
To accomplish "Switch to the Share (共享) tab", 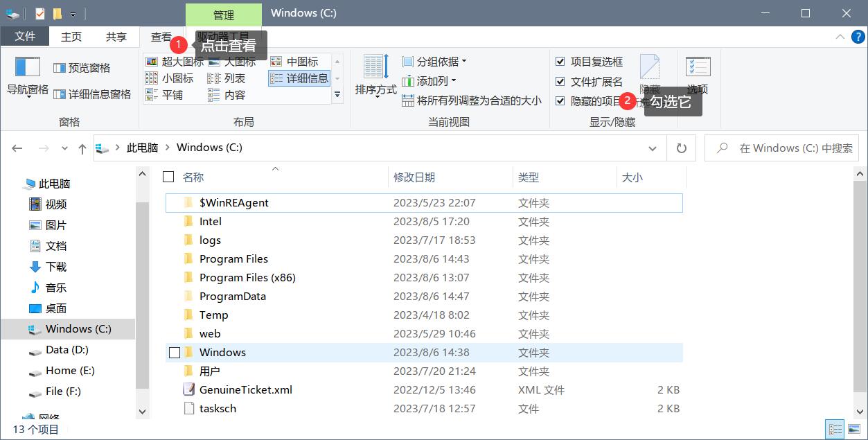I will 116,37.
